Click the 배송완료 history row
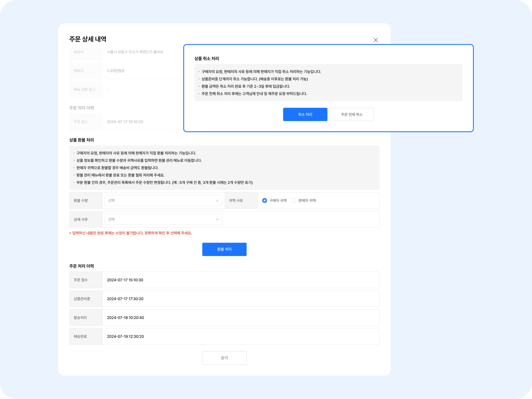 pyautogui.click(x=80, y=336)
